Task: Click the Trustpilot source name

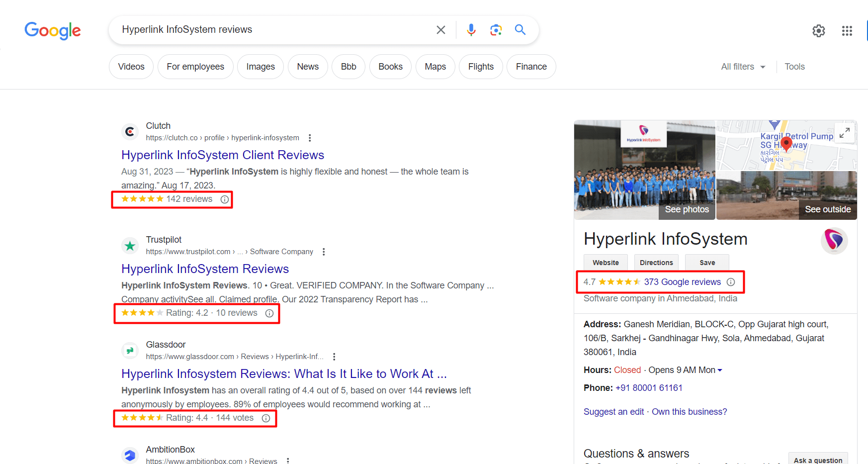Action: point(164,240)
